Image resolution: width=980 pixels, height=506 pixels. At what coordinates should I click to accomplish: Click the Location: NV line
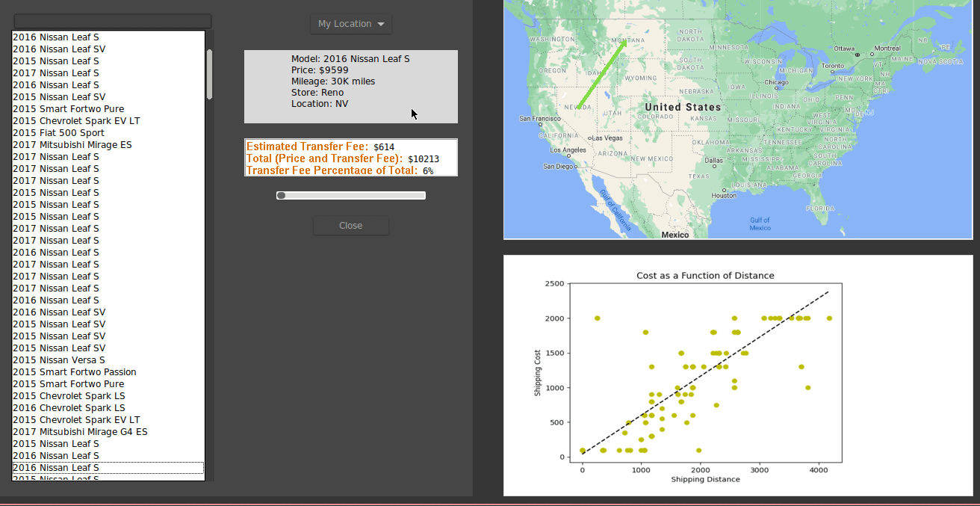pyautogui.click(x=320, y=103)
